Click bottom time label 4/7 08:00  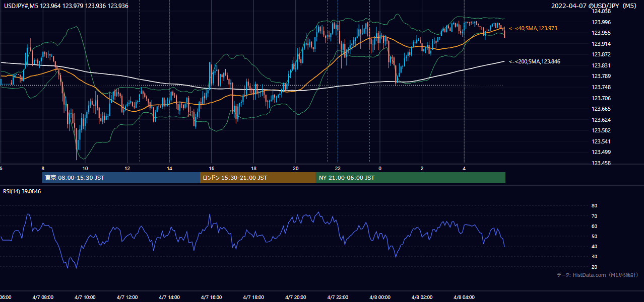pos(43,297)
